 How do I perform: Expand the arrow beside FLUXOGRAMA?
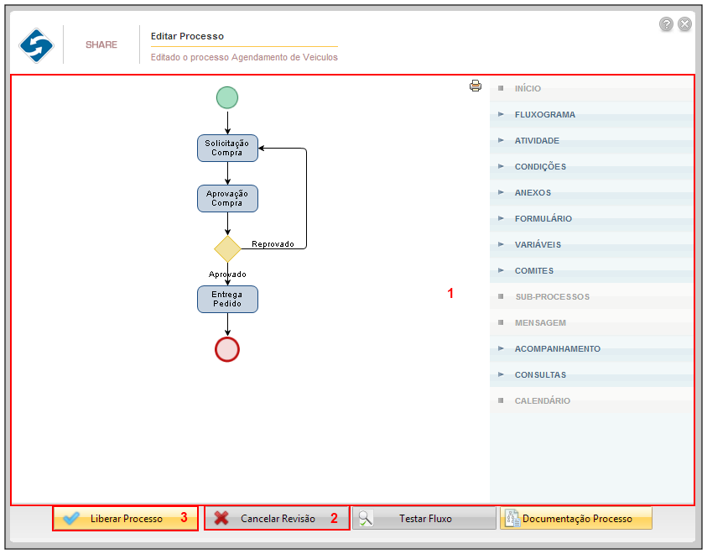[x=500, y=114]
